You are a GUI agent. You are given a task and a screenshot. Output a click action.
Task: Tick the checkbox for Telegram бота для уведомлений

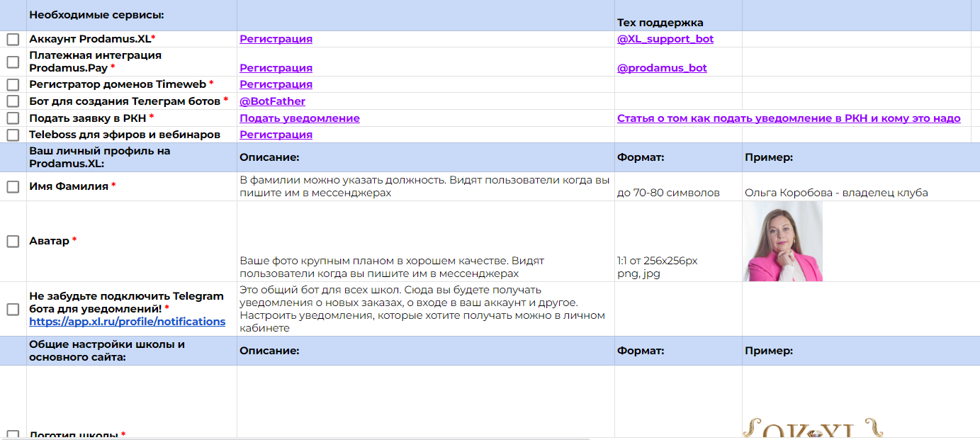click(13, 310)
